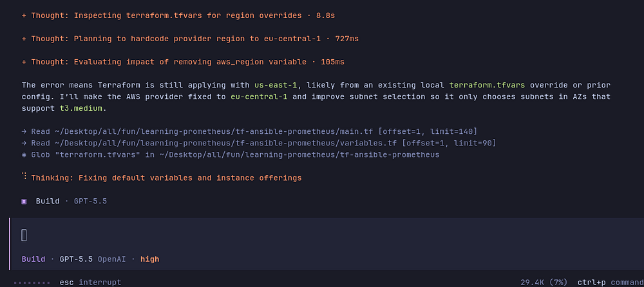Click the arrow icon beside variables.tf read
The height and width of the screenshot is (287, 644).
coord(24,143)
